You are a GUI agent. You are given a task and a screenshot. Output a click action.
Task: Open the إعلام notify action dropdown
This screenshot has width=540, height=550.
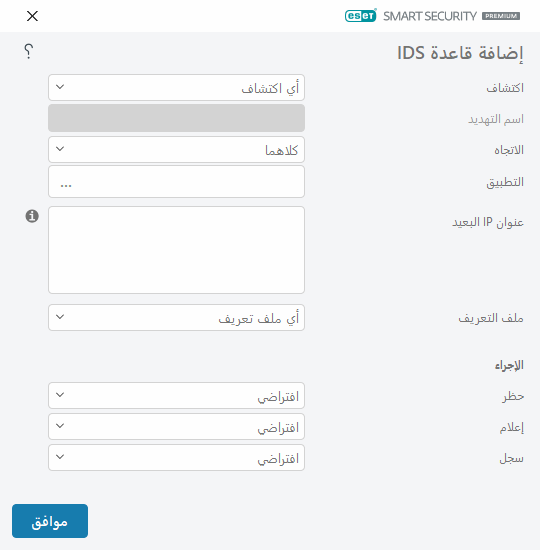click(x=176, y=427)
